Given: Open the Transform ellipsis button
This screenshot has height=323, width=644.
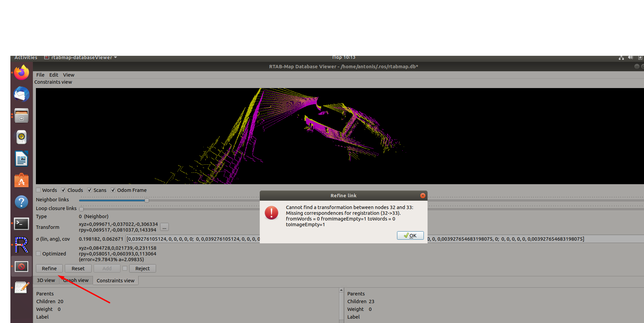Looking at the screenshot, I should click(164, 227).
